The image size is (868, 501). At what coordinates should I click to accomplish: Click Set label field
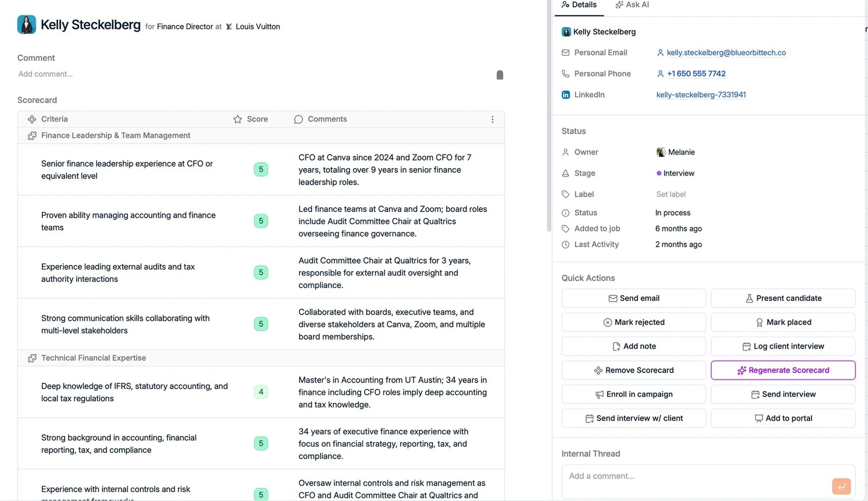coord(671,194)
